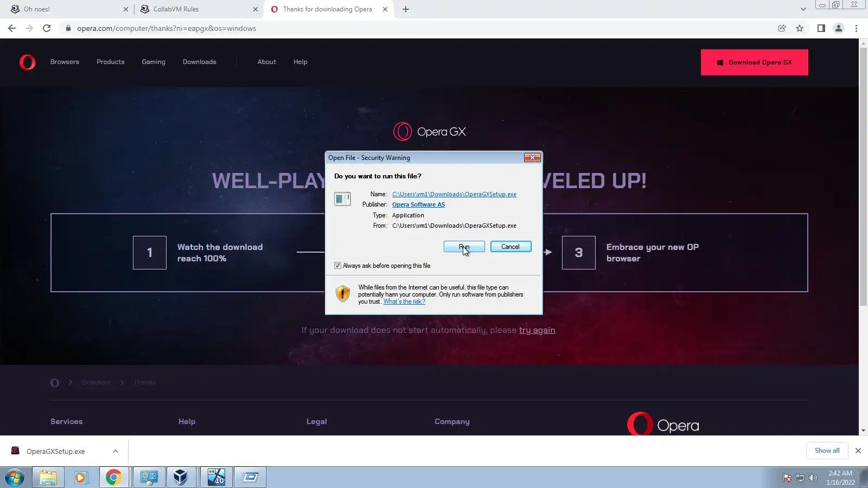
Task: Open the network icon in the system tray
Action: 800,478
